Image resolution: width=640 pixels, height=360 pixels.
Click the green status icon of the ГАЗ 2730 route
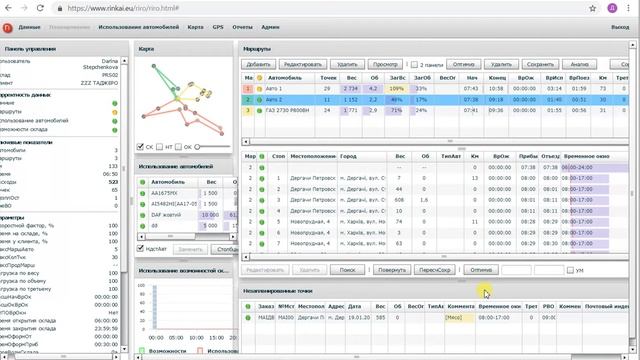tap(259, 111)
